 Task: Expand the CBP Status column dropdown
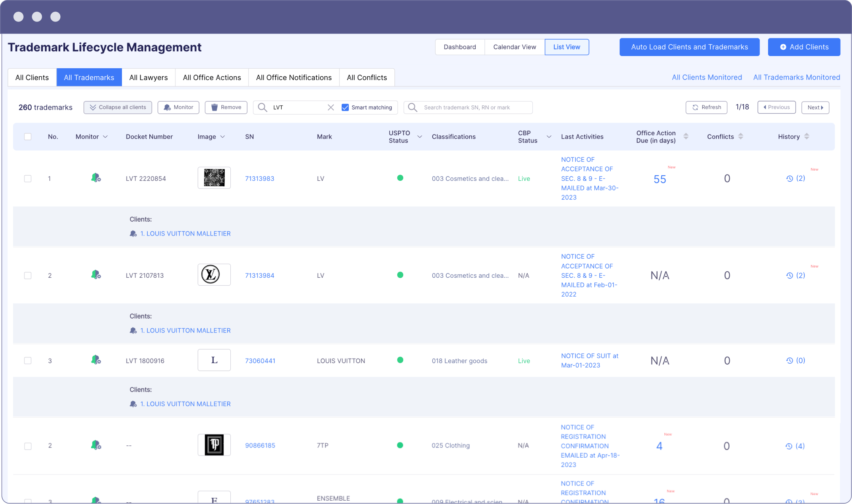click(549, 137)
